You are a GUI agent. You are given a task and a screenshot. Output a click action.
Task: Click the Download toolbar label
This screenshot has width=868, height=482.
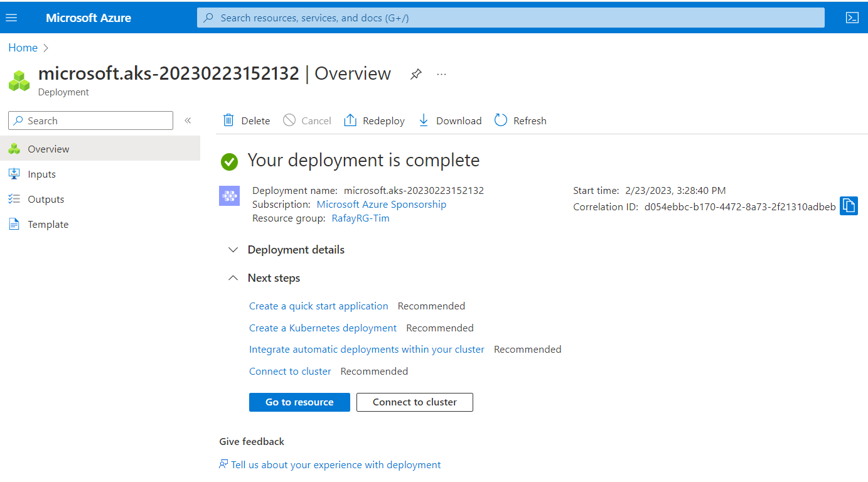coord(459,120)
